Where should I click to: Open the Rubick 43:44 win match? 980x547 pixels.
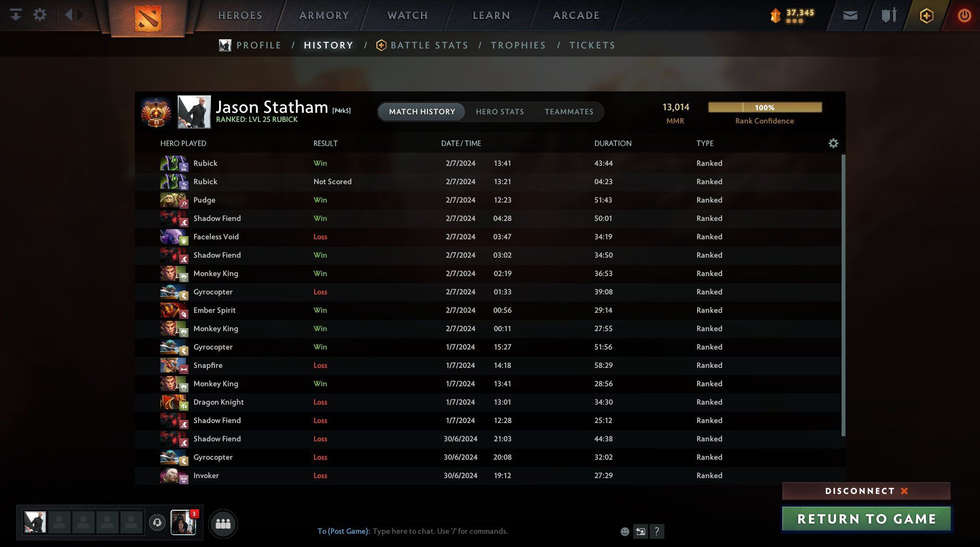point(488,163)
